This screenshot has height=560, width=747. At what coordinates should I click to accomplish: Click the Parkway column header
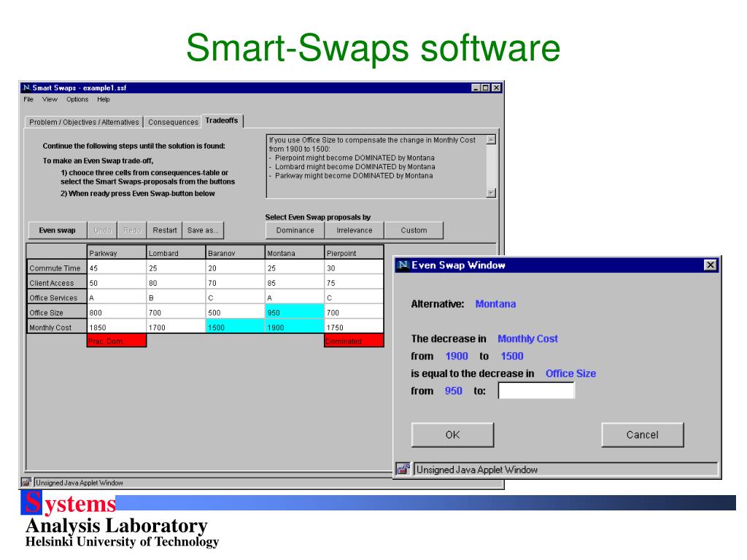(x=117, y=253)
